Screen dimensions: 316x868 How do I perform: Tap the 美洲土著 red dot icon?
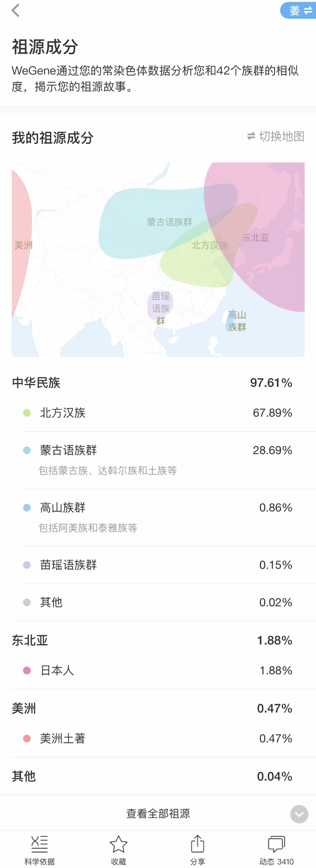[x=27, y=738]
